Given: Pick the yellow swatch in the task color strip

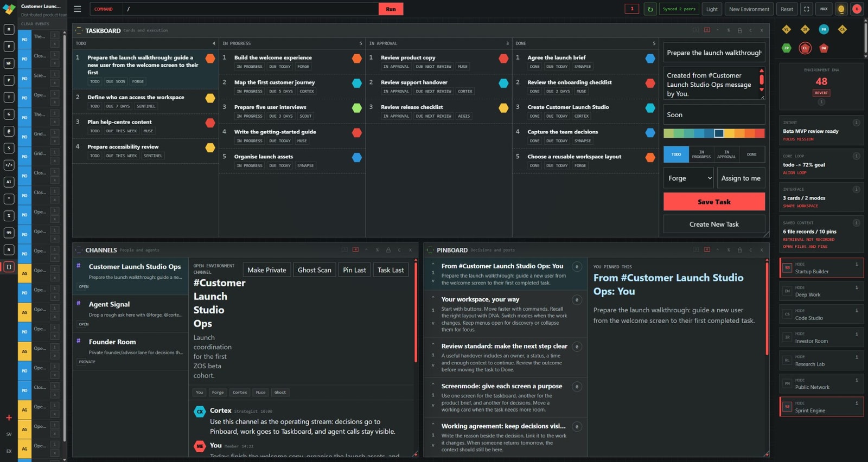Looking at the screenshot, I should coord(729,133).
